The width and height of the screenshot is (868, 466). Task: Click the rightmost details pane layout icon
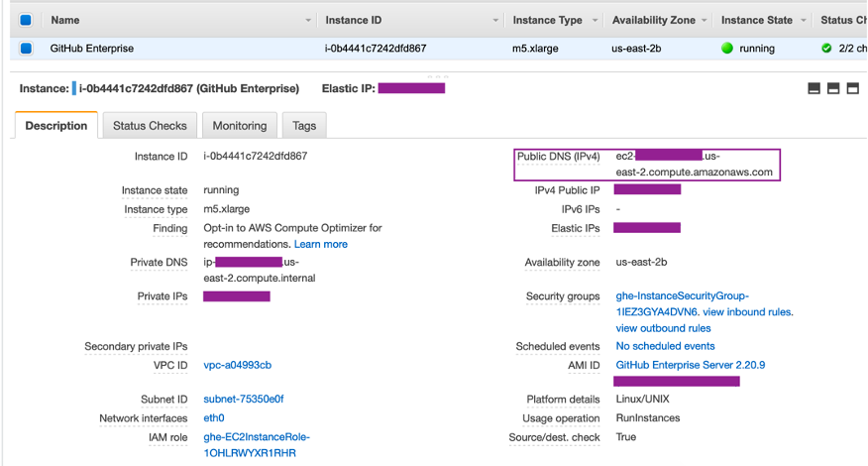click(x=852, y=89)
